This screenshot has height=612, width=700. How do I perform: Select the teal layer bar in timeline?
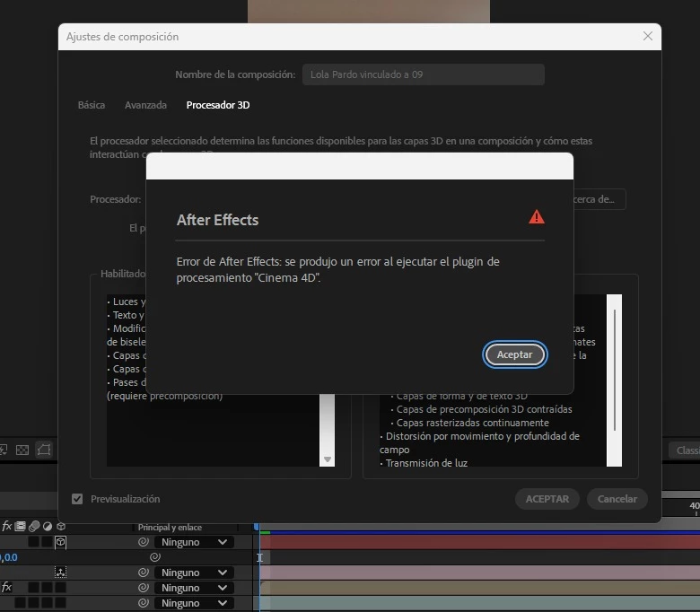[x=480, y=603]
